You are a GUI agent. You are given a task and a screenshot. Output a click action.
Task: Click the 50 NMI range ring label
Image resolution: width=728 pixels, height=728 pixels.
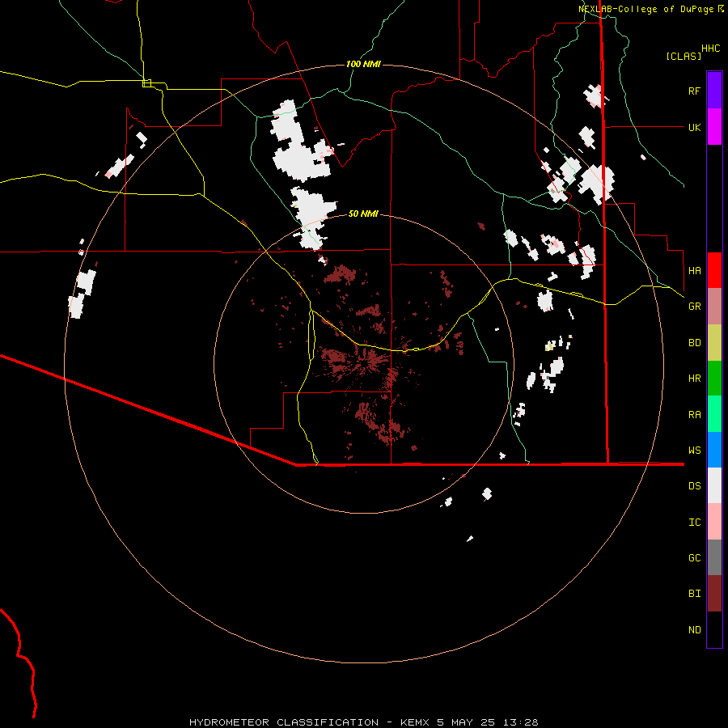pyautogui.click(x=363, y=214)
